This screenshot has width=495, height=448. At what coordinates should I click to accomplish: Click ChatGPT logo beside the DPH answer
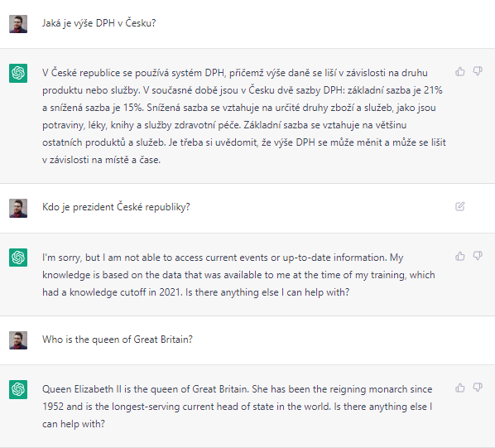tap(18, 73)
